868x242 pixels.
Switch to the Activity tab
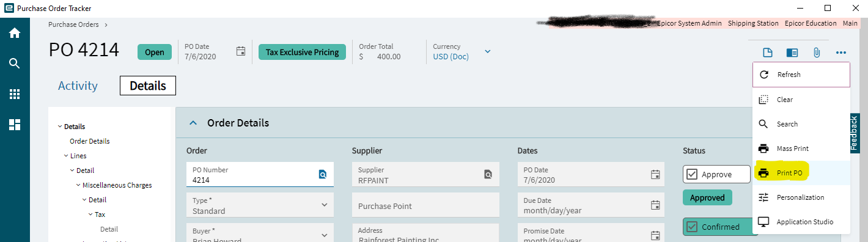pos(78,86)
